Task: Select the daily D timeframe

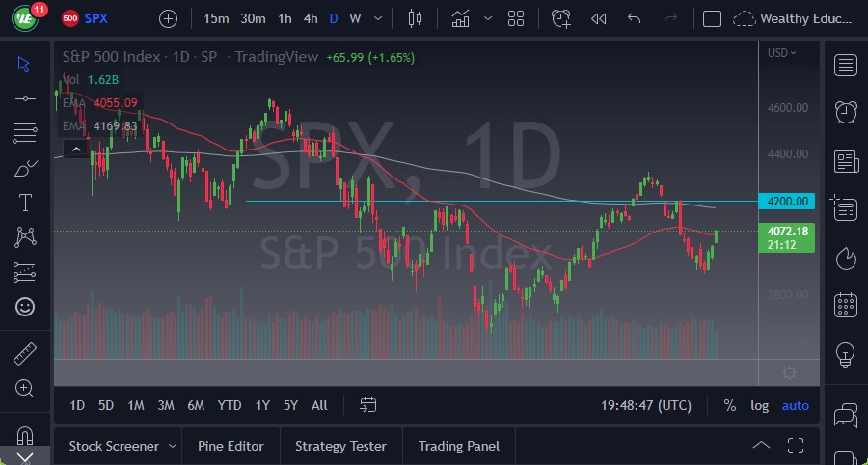Action: (x=334, y=19)
